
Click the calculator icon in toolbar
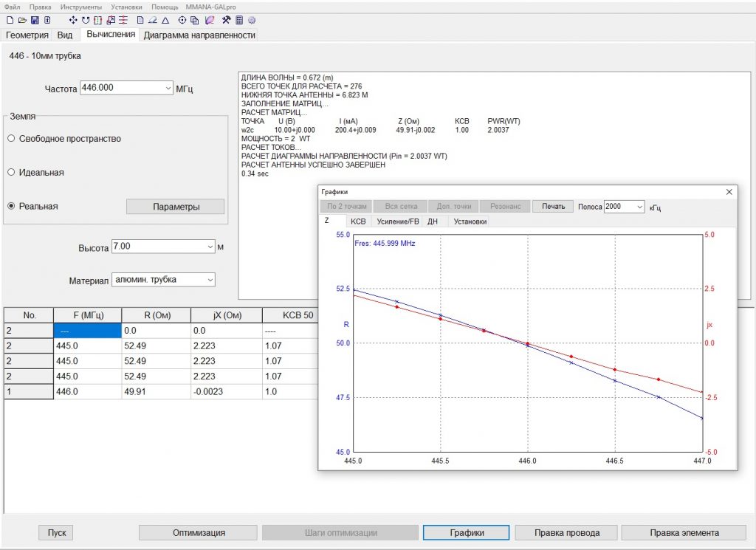point(239,20)
